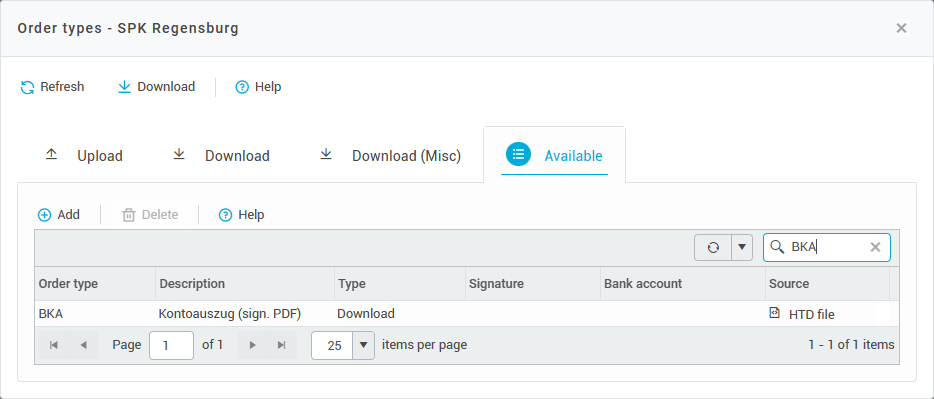Click the Download arrow icon in toolbar

[124, 87]
